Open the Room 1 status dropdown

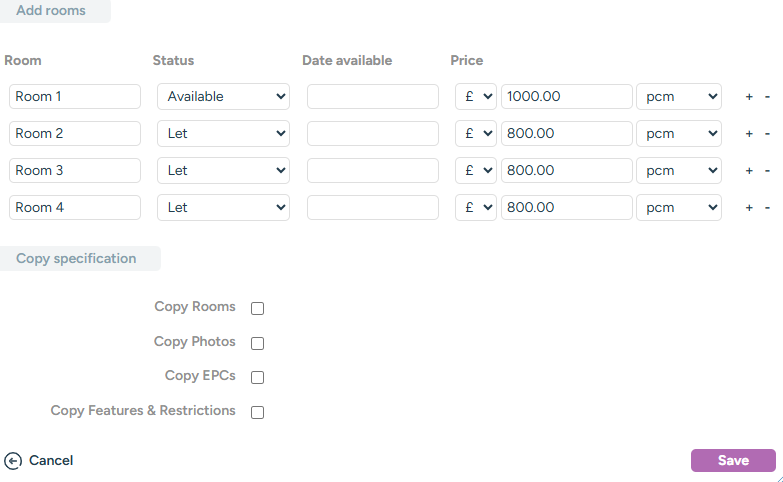[x=223, y=97]
